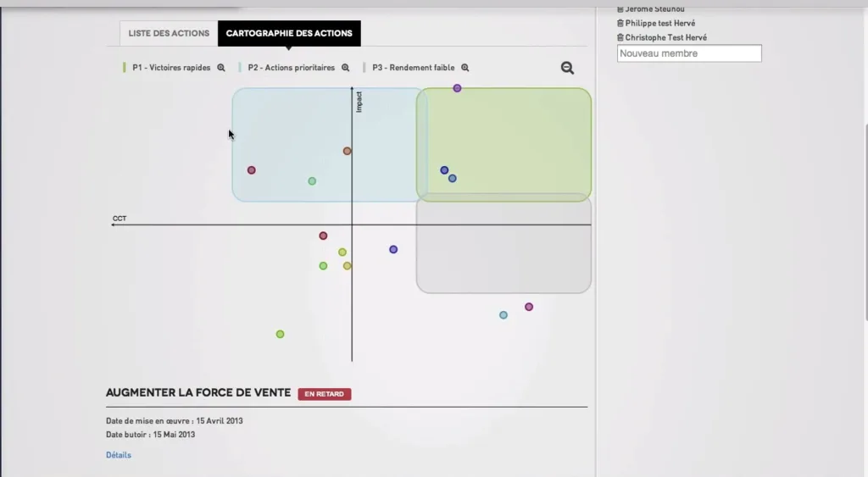Click in the Nouveau membre input field
The height and width of the screenshot is (477, 868).
(689, 53)
